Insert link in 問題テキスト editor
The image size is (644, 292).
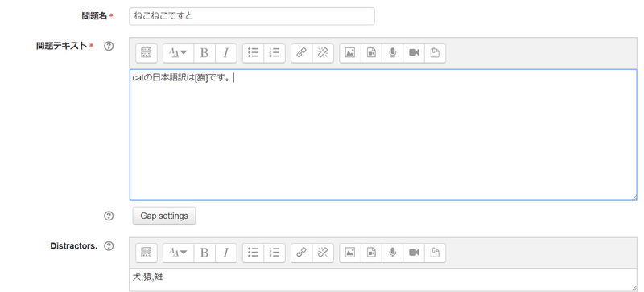coord(301,53)
